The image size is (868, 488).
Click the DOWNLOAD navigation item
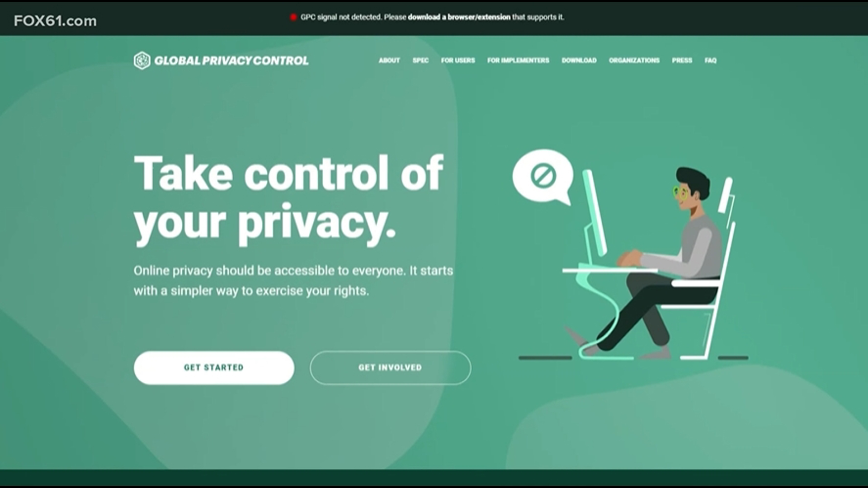point(578,60)
